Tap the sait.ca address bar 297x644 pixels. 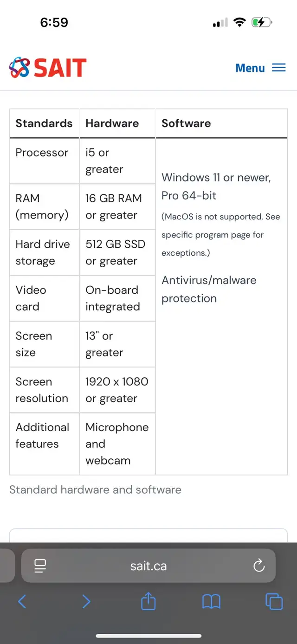click(148, 566)
